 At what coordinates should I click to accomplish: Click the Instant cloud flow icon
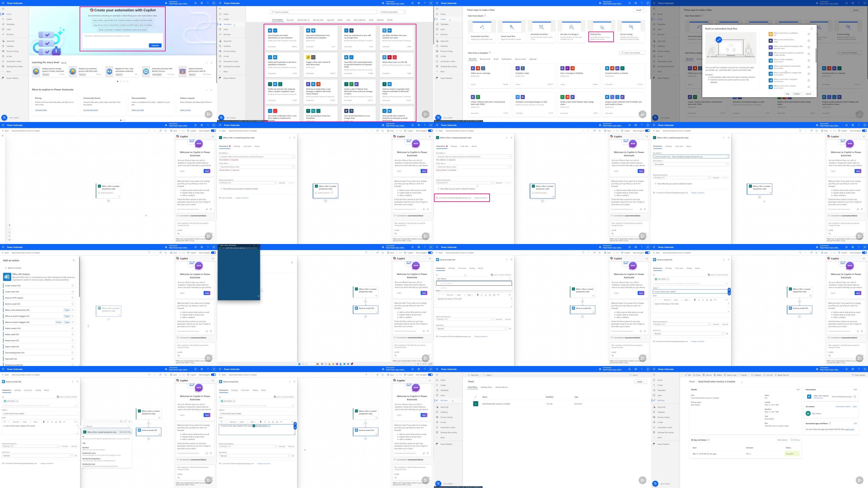[x=512, y=27]
